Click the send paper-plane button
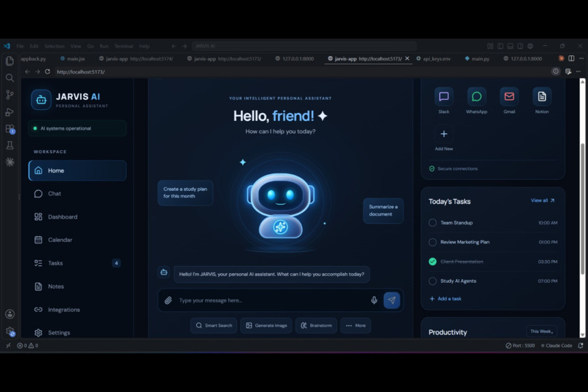Image resolution: width=588 pixels, height=392 pixels. (392, 300)
